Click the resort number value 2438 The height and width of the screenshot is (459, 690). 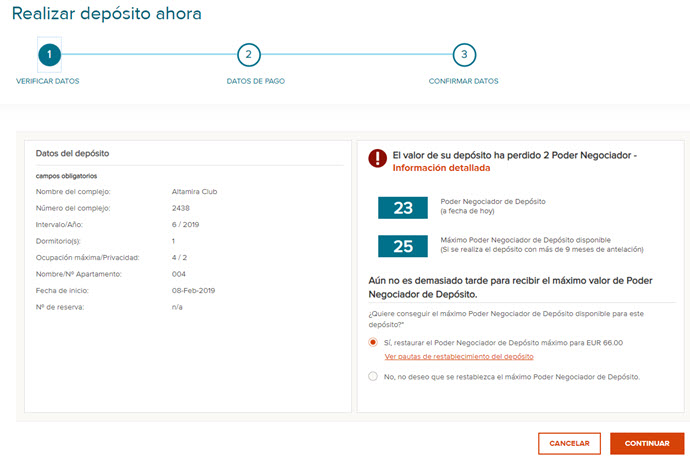[181, 208]
